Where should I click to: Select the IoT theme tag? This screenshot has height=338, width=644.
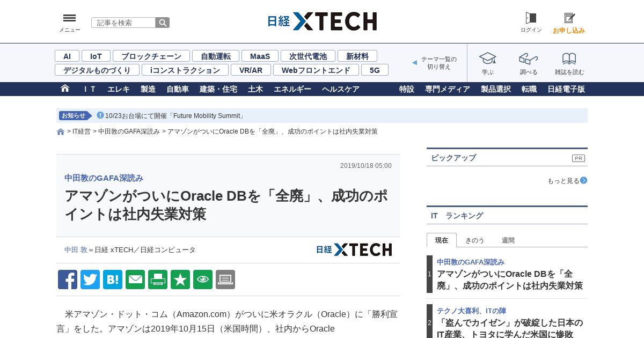96,56
